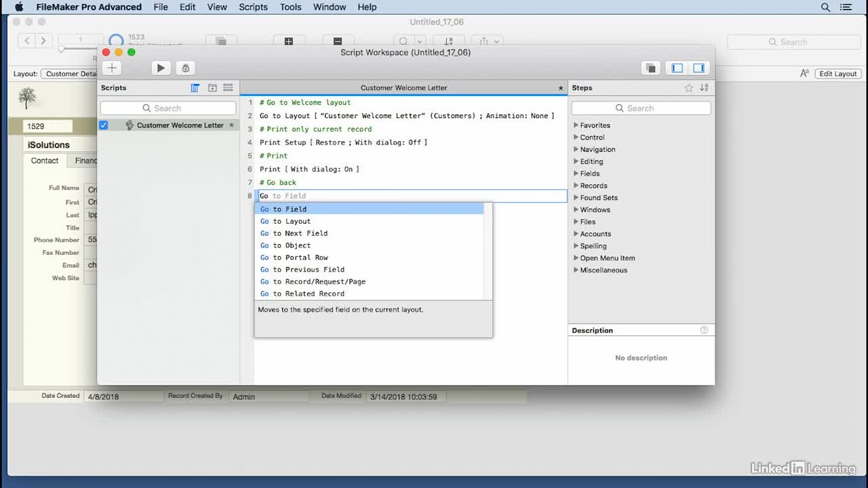The width and height of the screenshot is (868, 488).
Task: Select Go to Related Record suggestion
Action: 370,293
